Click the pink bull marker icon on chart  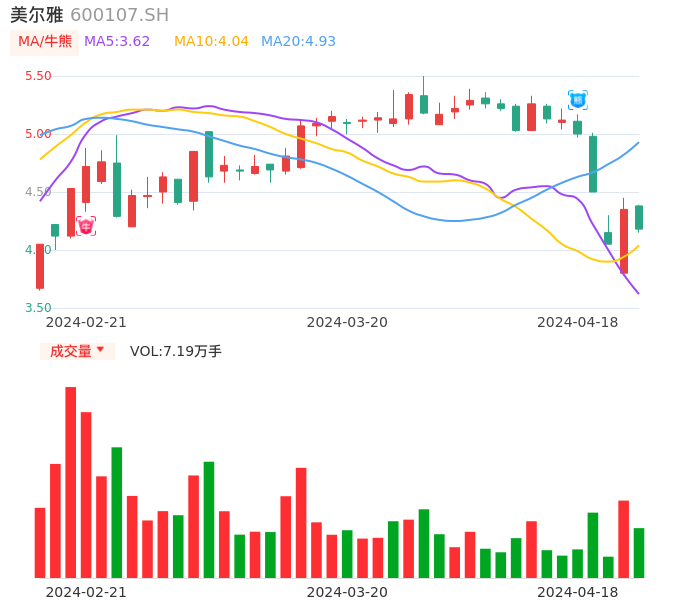(86, 226)
